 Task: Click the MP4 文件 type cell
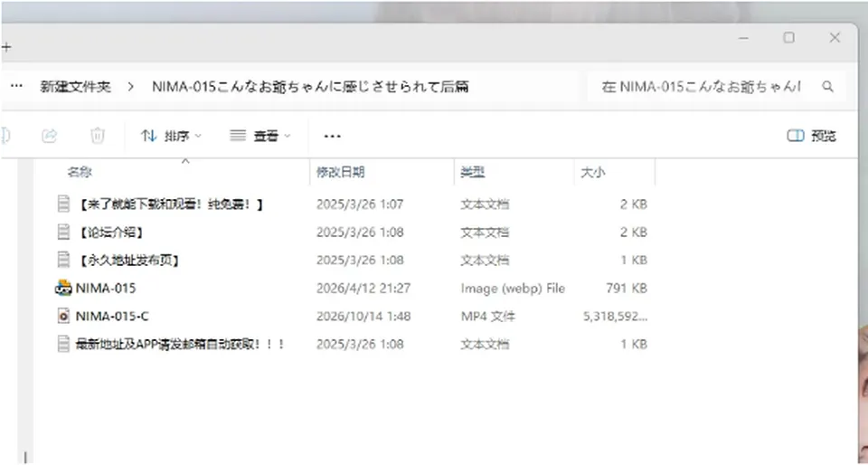coord(487,316)
